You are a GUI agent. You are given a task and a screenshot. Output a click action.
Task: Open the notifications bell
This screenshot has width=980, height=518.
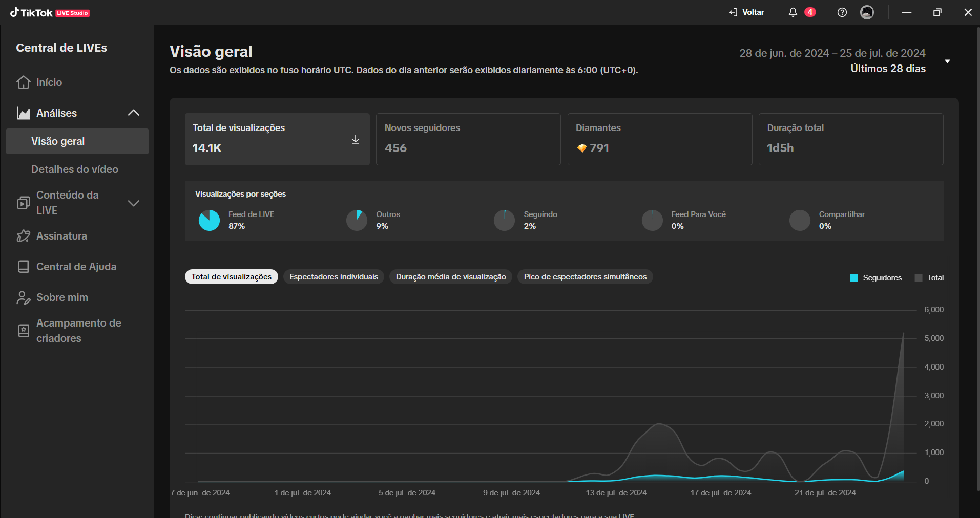click(x=793, y=12)
